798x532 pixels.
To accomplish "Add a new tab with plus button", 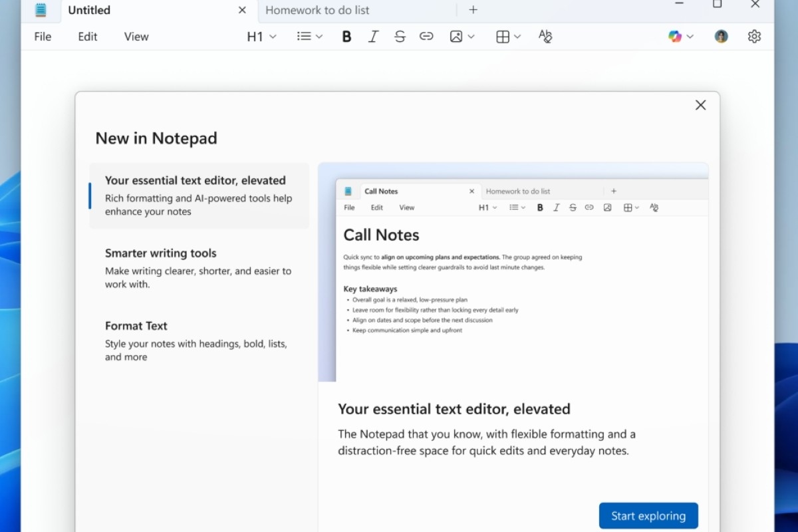I will 473,10.
